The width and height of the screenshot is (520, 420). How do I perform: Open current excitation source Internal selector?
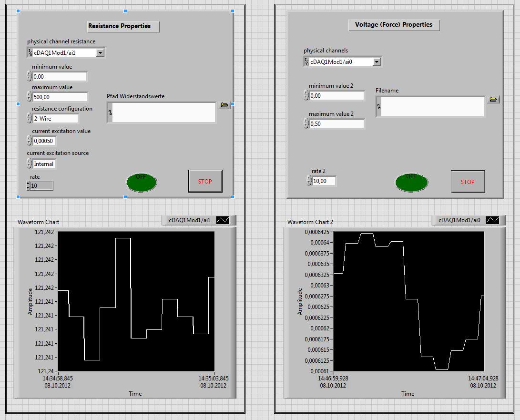[44, 164]
